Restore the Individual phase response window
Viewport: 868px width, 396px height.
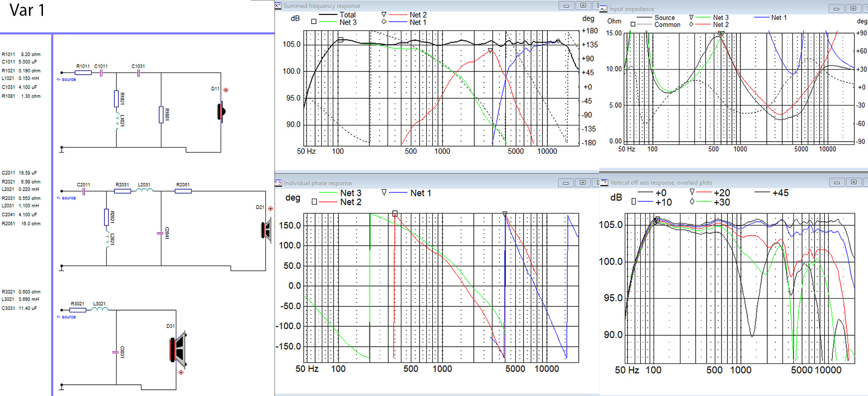[582, 182]
